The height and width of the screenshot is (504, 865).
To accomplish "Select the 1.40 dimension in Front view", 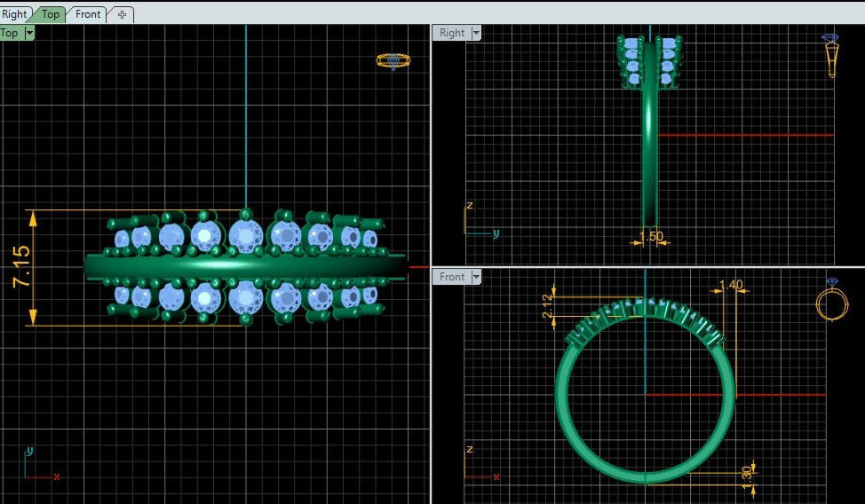I will tap(731, 285).
